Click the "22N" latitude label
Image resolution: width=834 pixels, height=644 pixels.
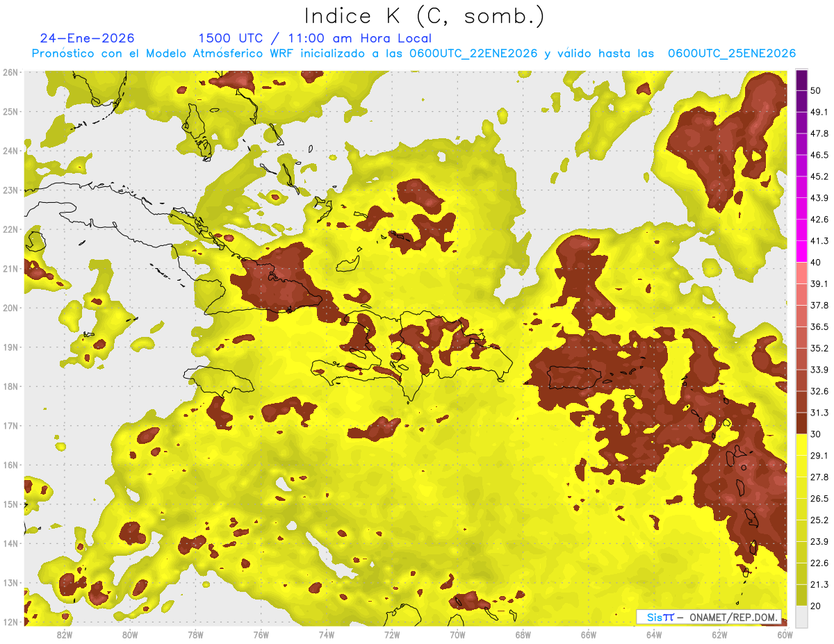pos(10,229)
